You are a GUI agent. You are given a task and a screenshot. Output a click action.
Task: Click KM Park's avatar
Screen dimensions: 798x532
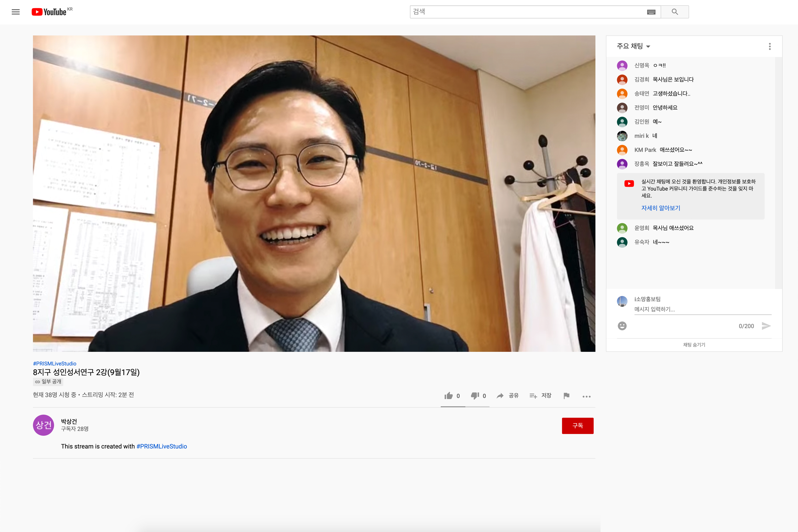[622, 150]
